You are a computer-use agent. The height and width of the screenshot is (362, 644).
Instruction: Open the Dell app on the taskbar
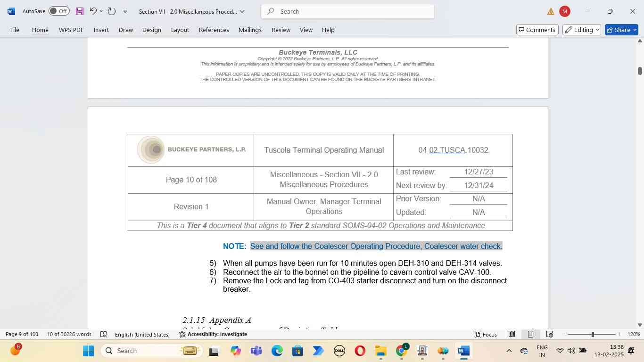[339, 351]
